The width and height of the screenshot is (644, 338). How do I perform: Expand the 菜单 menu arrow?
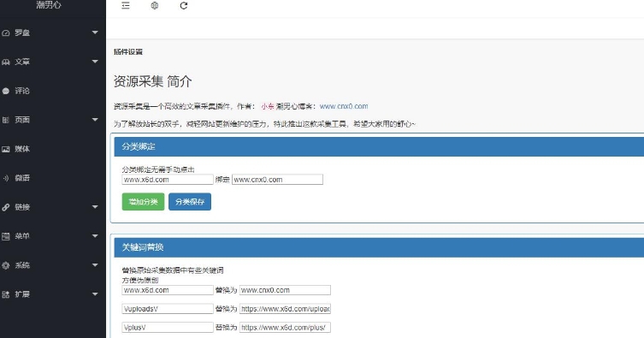[x=95, y=235]
